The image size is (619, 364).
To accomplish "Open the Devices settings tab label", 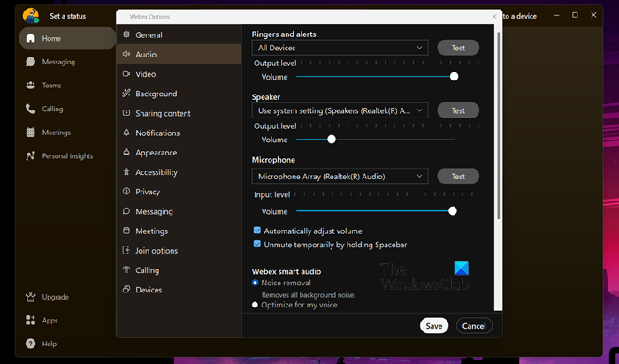I will tap(149, 290).
